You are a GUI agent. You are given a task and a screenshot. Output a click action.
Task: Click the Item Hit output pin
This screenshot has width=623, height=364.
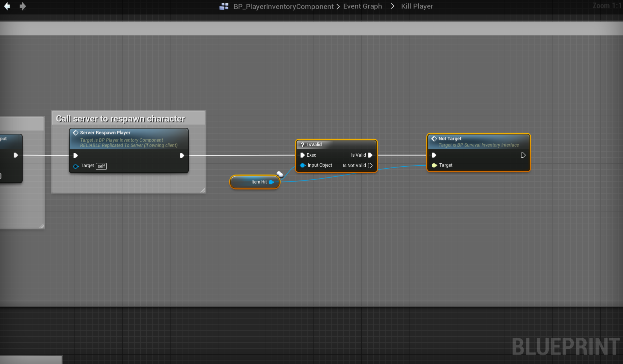coord(271,182)
